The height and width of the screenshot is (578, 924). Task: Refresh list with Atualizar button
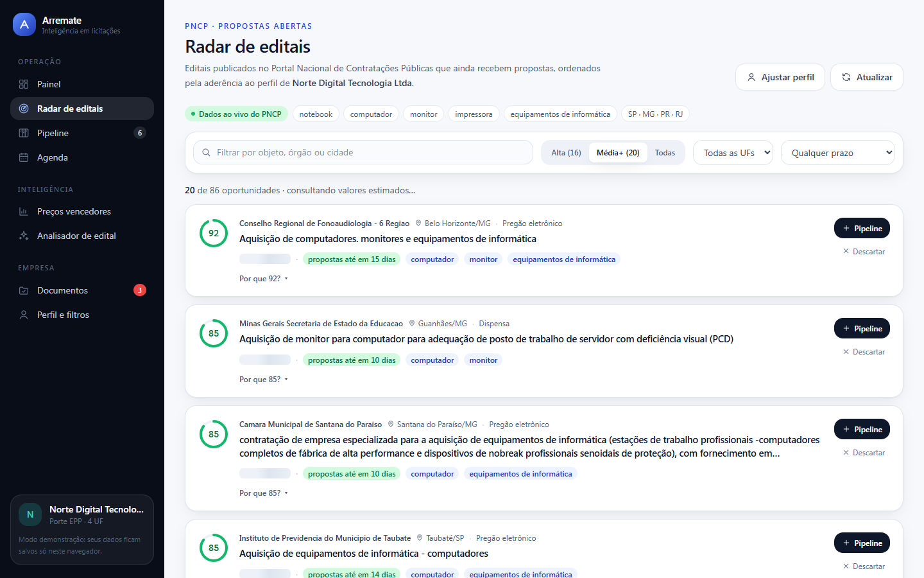point(867,77)
